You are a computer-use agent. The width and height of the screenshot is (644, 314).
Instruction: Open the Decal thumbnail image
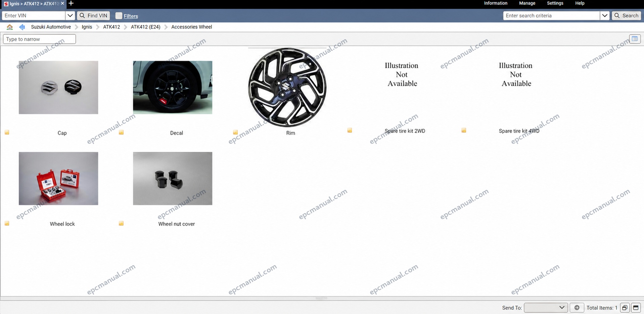tap(173, 87)
